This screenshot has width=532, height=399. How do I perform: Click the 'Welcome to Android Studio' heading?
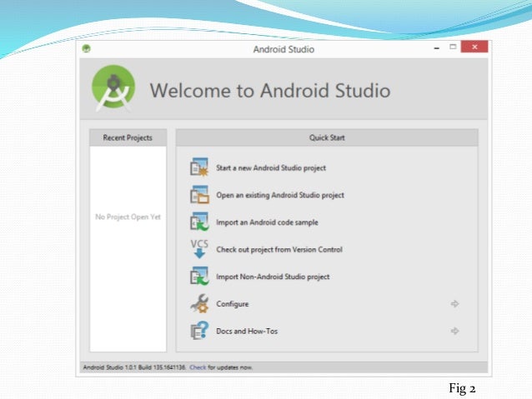(270, 91)
